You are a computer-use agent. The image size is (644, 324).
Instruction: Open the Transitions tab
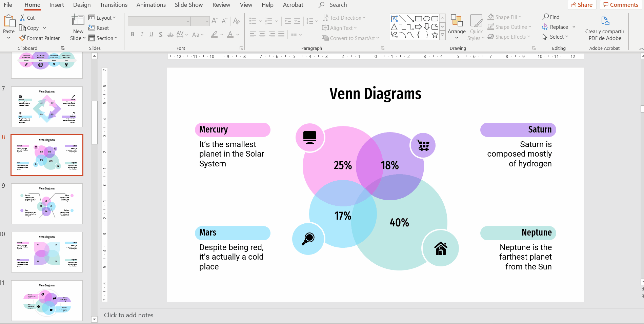pyautogui.click(x=114, y=5)
